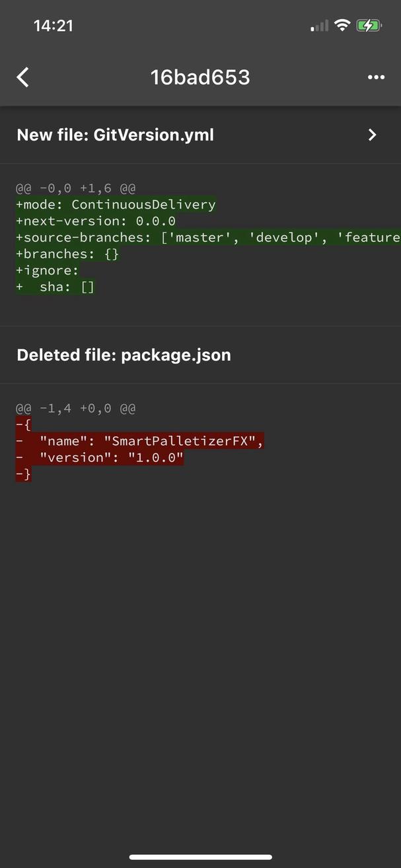Tap the New file: GitVersion.yml label
The width and height of the screenshot is (401, 868).
[115, 135]
